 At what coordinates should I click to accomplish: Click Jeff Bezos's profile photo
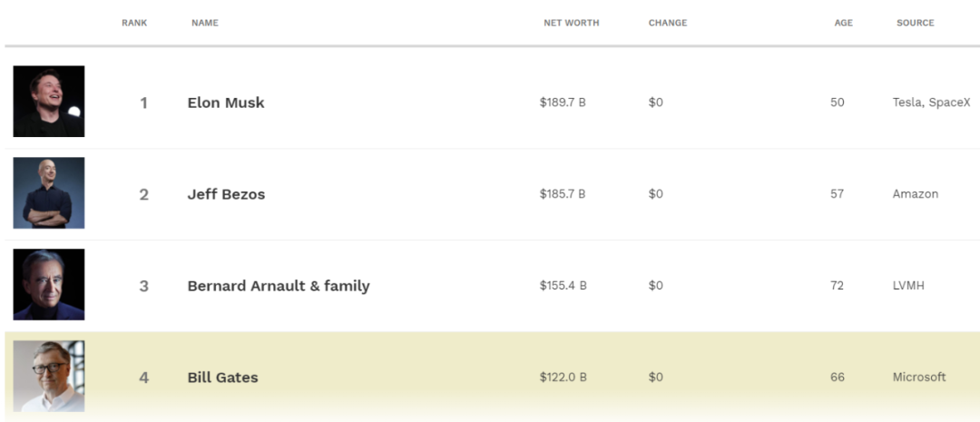click(x=49, y=193)
